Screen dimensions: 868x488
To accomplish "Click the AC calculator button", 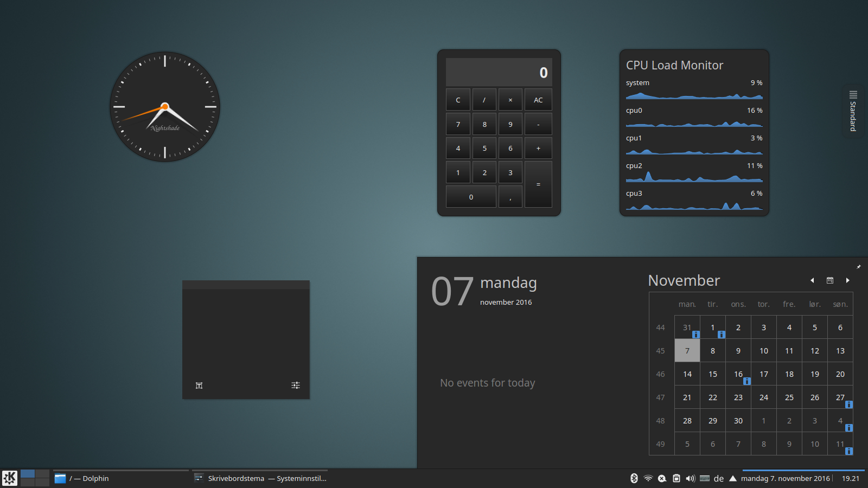I will [538, 100].
